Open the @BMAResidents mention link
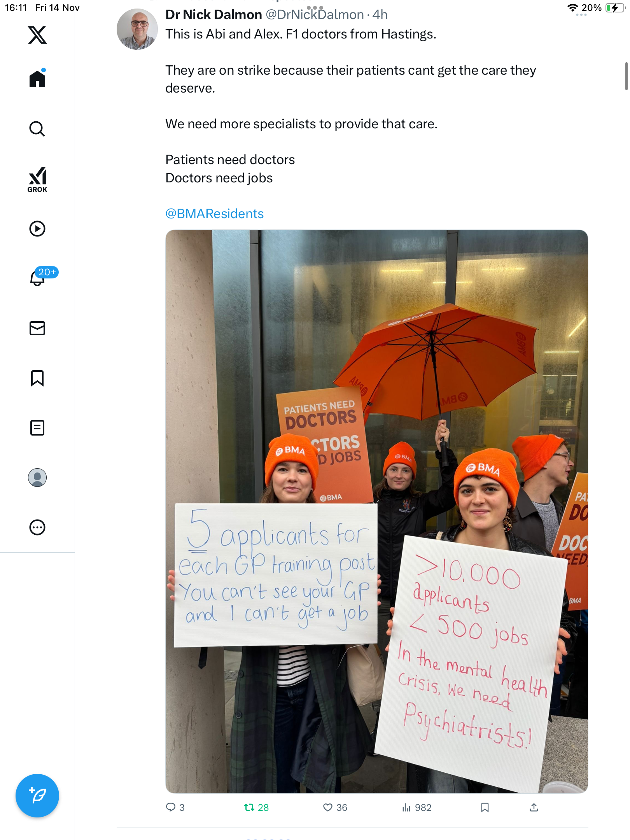Viewport: 630px width, 840px height. [215, 214]
